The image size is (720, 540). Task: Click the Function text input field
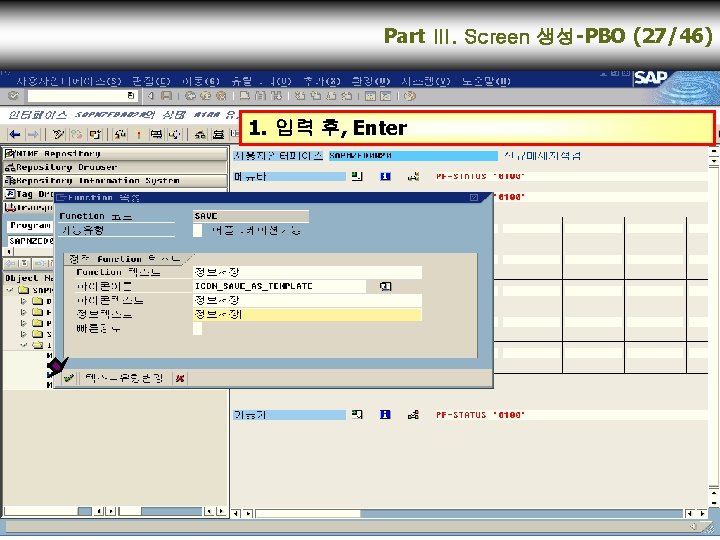point(307,272)
